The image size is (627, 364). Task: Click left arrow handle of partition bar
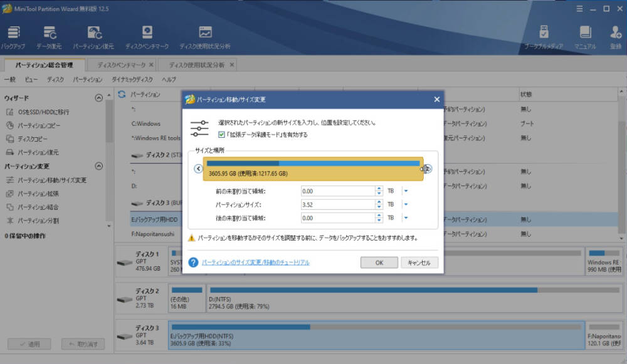tap(198, 169)
